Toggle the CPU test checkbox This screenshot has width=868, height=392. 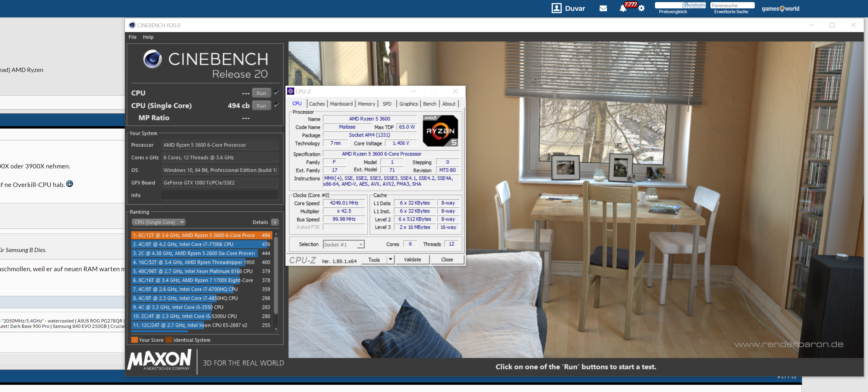(x=277, y=92)
